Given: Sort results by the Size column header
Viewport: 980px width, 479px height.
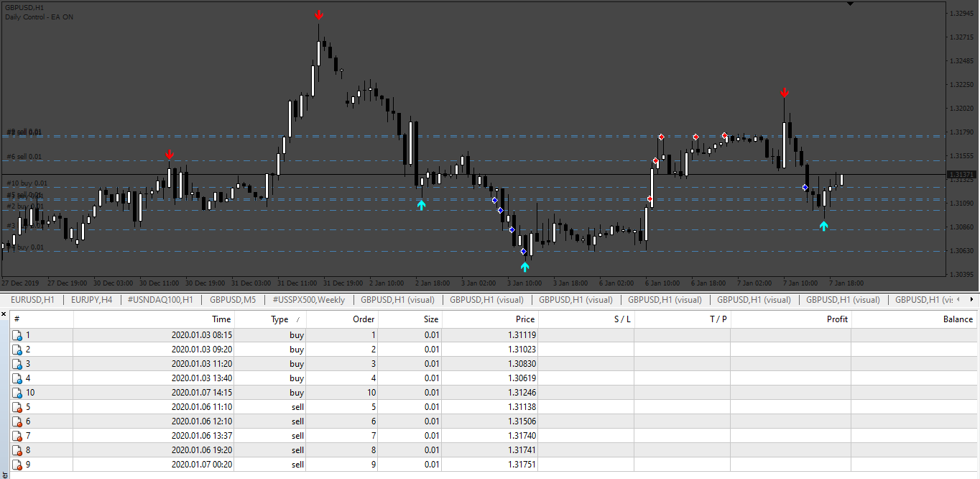Looking at the screenshot, I should (410, 319).
